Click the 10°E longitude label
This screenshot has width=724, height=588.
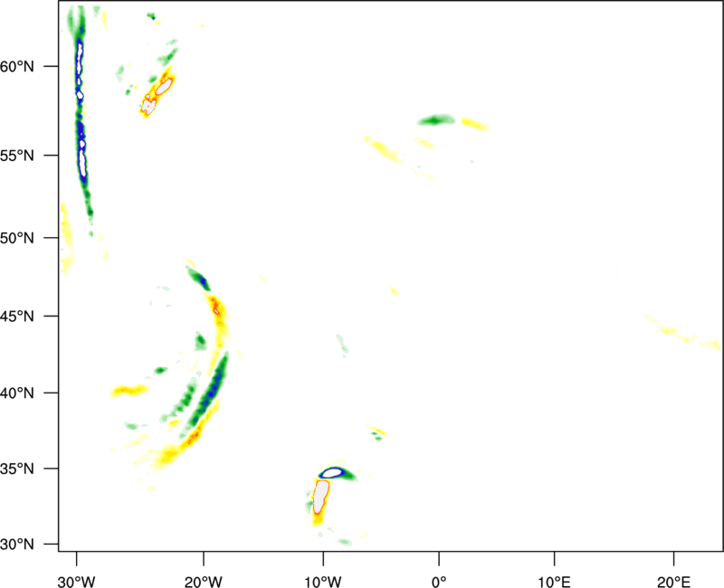(x=555, y=582)
